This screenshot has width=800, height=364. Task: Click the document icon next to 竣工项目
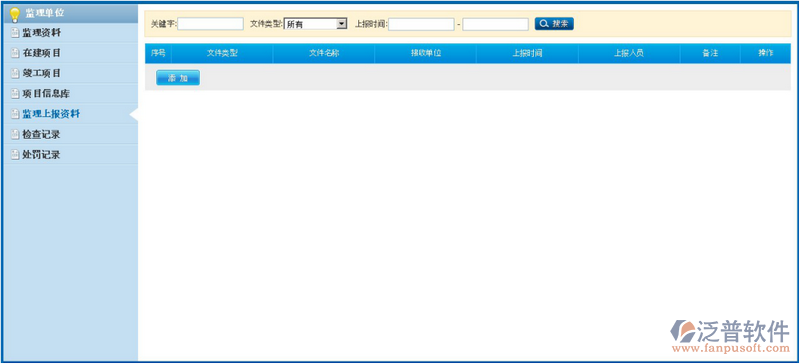pos(15,74)
